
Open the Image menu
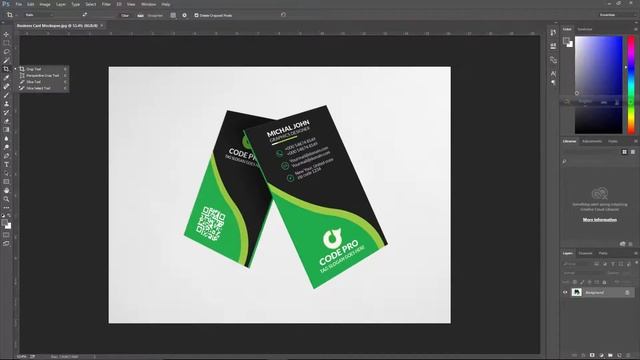[45, 4]
